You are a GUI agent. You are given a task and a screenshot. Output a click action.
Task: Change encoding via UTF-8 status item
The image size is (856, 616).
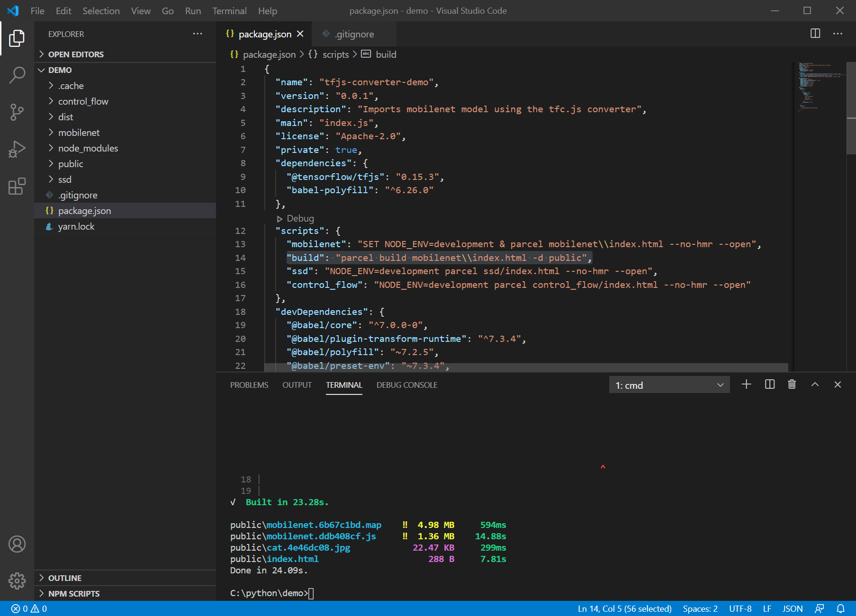[x=740, y=608]
